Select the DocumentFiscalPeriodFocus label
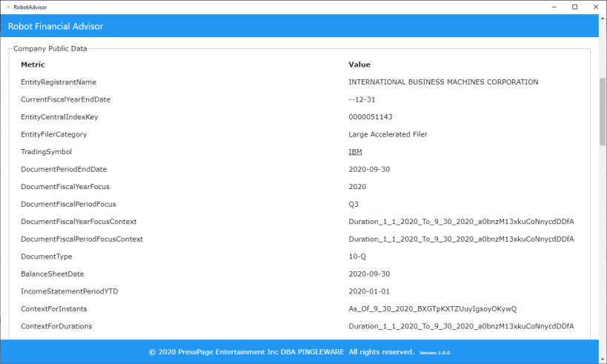The width and height of the screenshot is (607, 364). click(x=68, y=204)
